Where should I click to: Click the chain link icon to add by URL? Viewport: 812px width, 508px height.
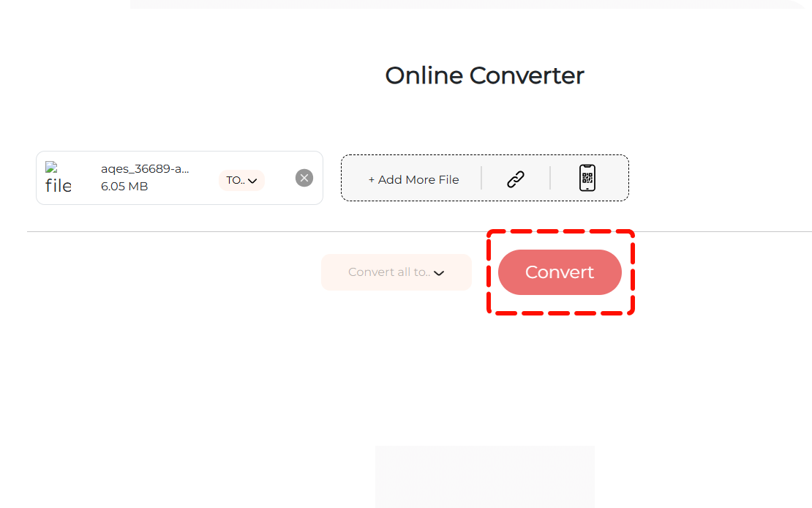click(x=516, y=179)
